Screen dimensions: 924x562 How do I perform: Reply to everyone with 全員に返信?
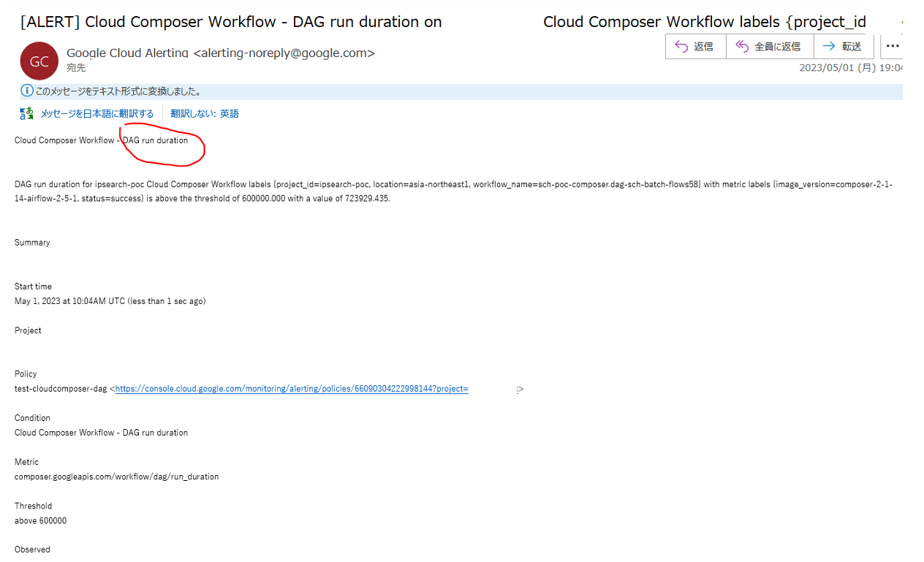[x=768, y=47]
